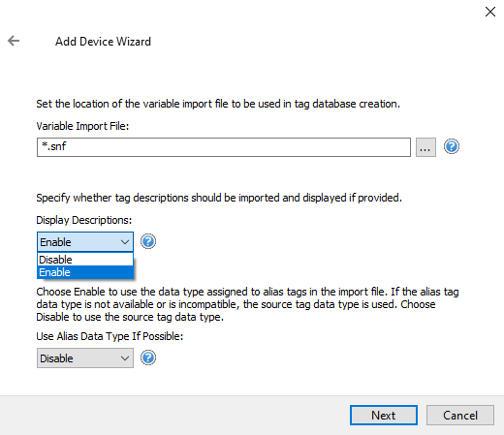Click the Add Device Wizard title text

pyautogui.click(x=103, y=42)
